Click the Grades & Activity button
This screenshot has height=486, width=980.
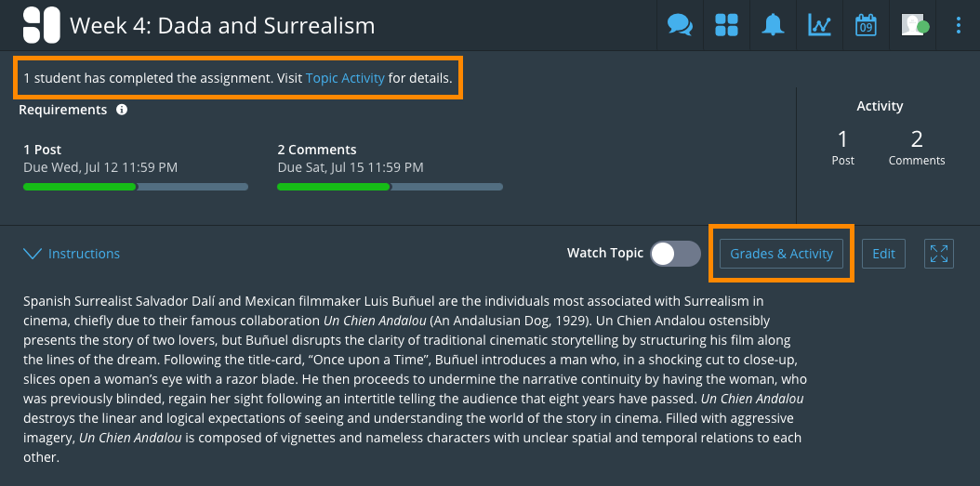(781, 254)
